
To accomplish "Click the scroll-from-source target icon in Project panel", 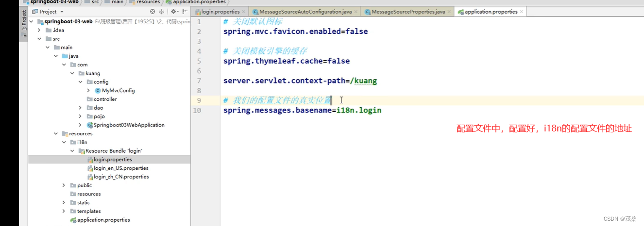I will click(153, 11).
